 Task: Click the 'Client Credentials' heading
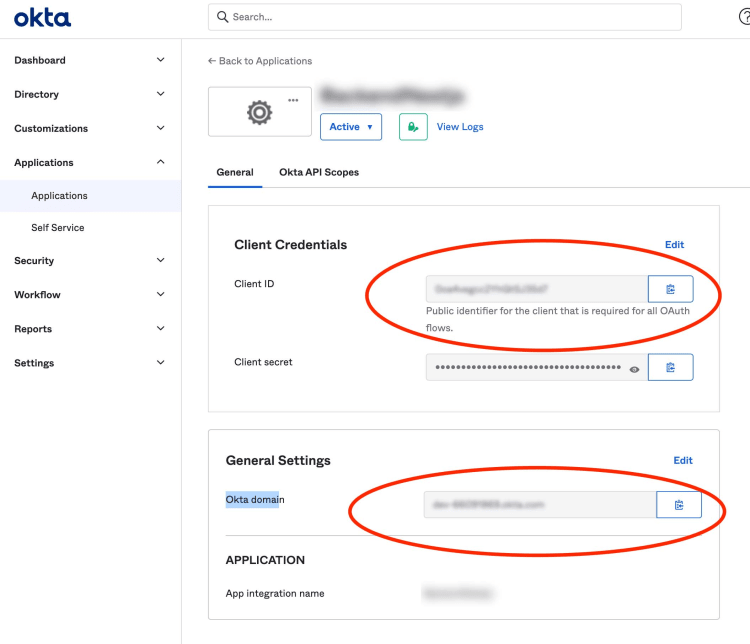click(290, 244)
